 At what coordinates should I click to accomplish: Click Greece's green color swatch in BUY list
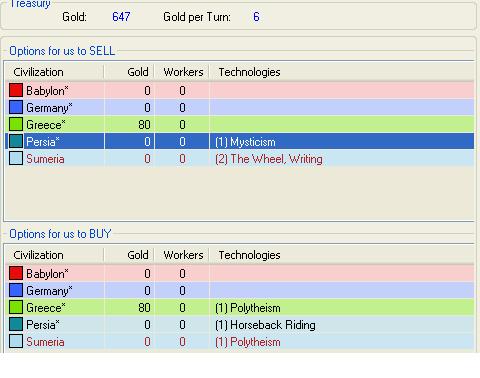(16, 307)
